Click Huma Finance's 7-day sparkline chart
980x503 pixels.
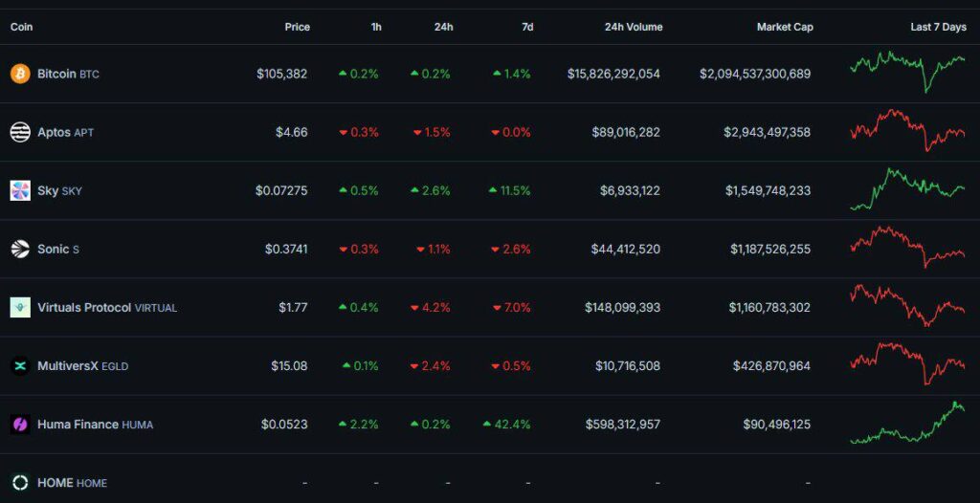pos(907,424)
